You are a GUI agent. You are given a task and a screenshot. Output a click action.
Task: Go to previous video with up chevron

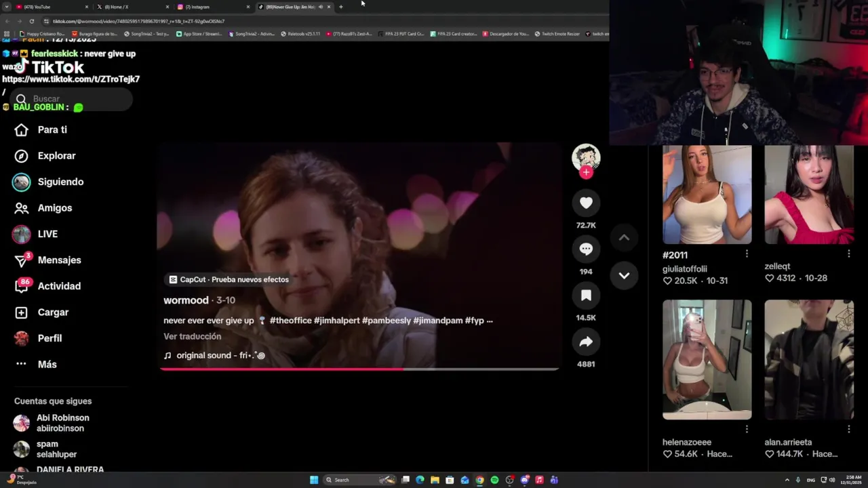point(624,237)
